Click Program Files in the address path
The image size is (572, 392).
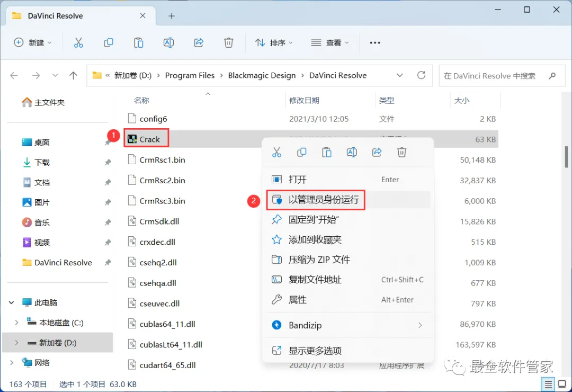pos(190,76)
